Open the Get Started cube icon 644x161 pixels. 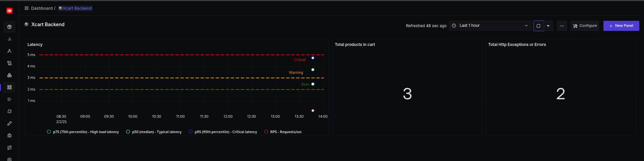[9, 27]
